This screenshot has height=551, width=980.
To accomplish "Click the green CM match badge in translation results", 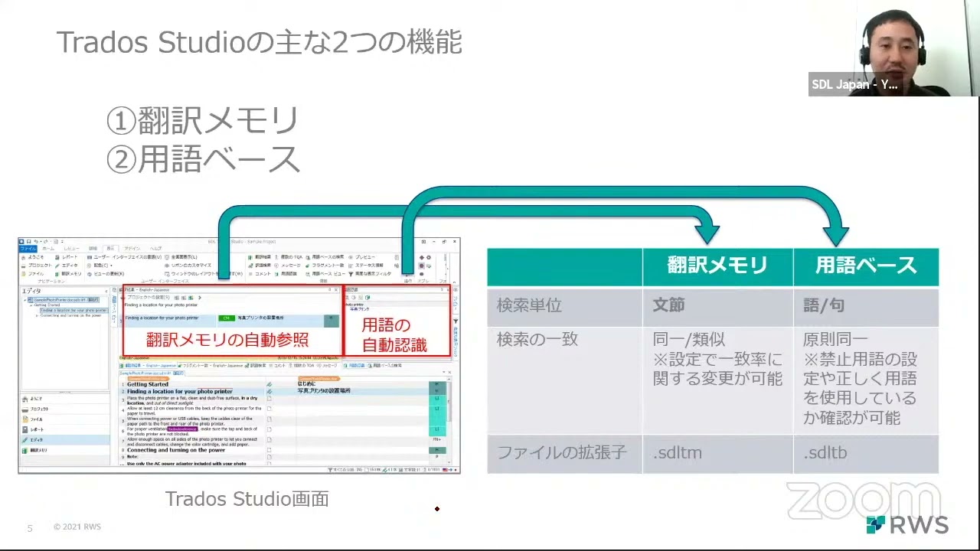I will coord(227,318).
